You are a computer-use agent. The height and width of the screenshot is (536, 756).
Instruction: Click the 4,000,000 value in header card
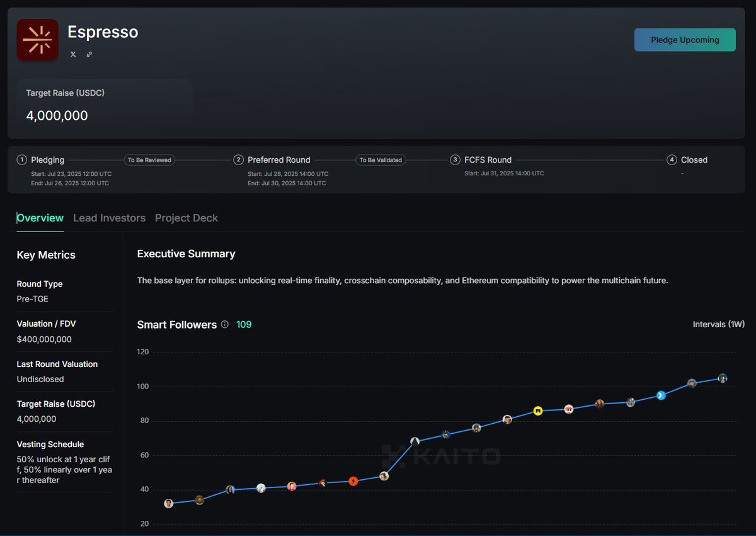click(57, 115)
